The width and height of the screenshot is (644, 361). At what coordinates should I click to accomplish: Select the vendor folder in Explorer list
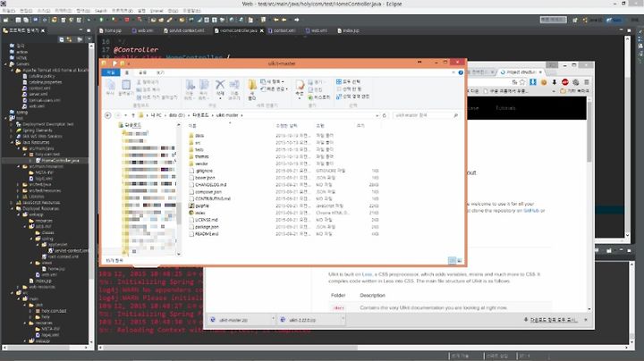coord(201,164)
